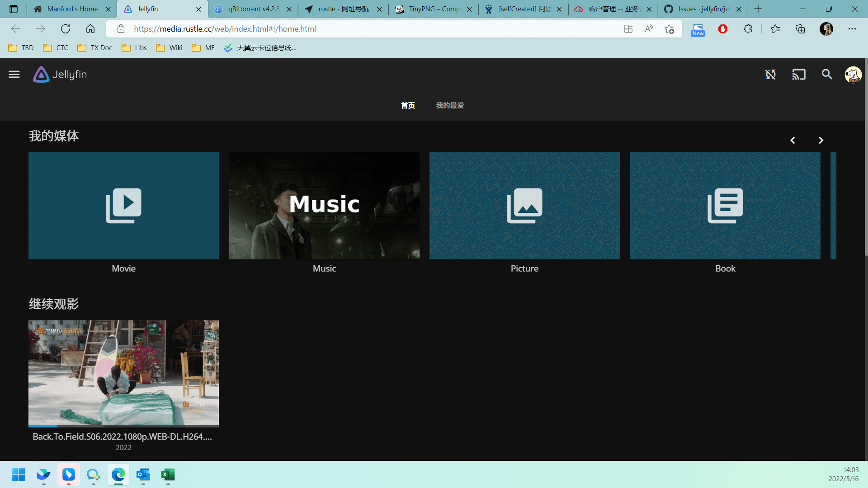Open the Cast to device icon
Screen dimensions: 868x488
click(798, 75)
